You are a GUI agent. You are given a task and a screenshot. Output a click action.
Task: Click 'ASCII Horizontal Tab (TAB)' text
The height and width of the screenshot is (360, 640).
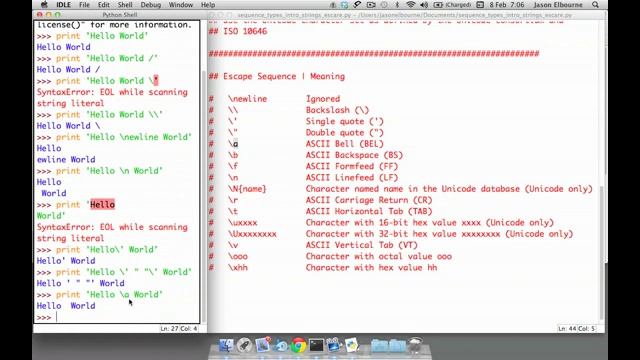point(369,211)
